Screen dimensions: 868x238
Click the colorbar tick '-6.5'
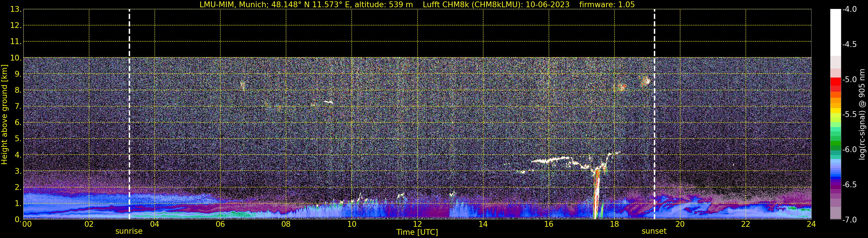pyautogui.click(x=849, y=185)
